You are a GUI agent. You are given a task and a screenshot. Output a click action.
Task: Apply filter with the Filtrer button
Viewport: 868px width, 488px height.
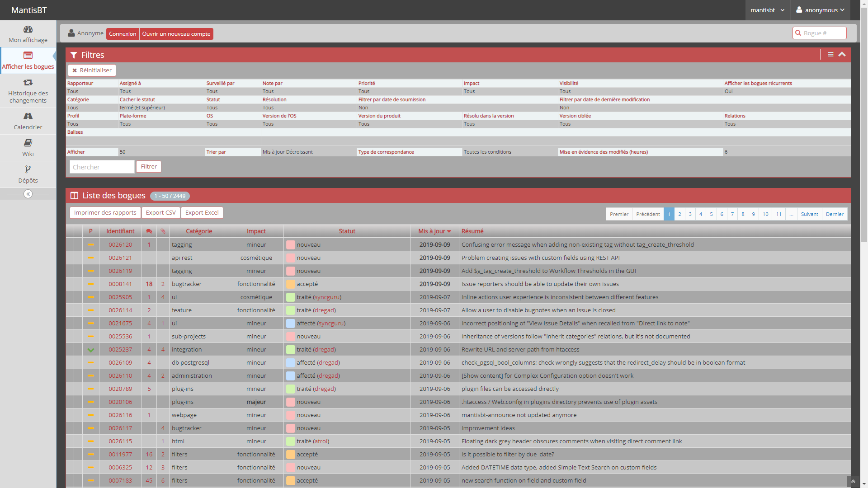coord(149,167)
